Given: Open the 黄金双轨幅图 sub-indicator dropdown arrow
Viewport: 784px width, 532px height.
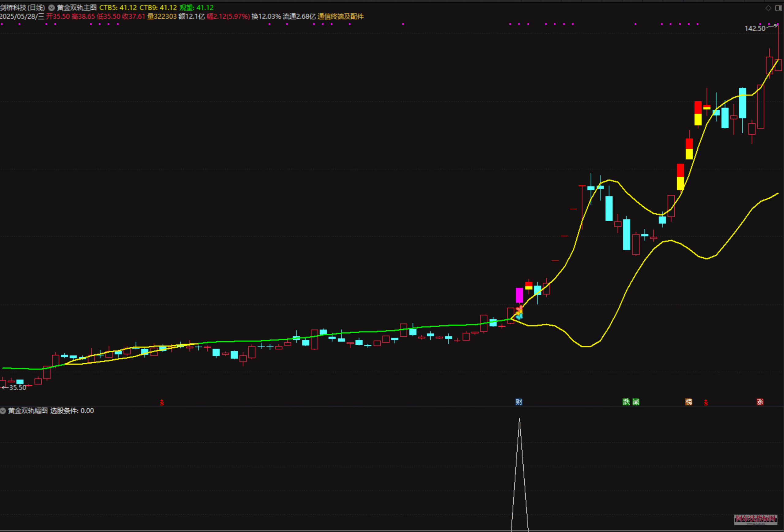Looking at the screenshot, I should 3,410.
